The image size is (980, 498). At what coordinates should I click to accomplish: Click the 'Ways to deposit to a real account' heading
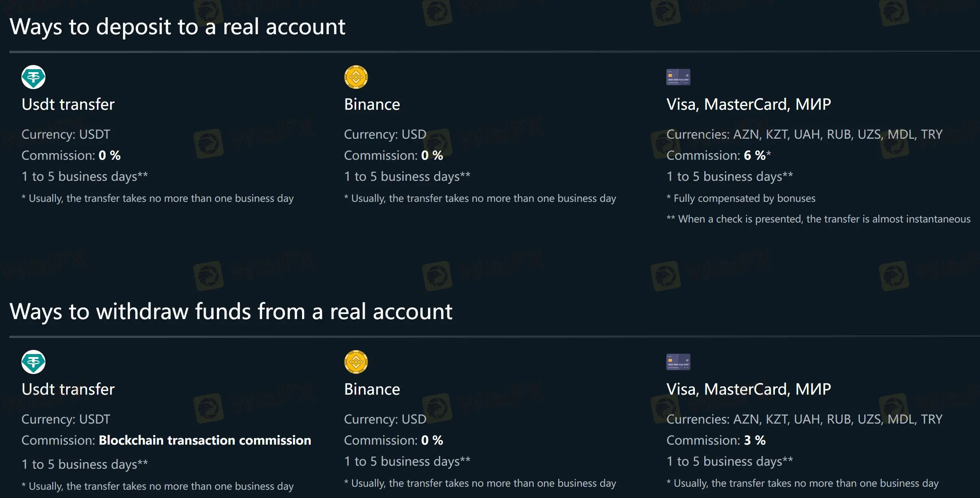(177, 27)
